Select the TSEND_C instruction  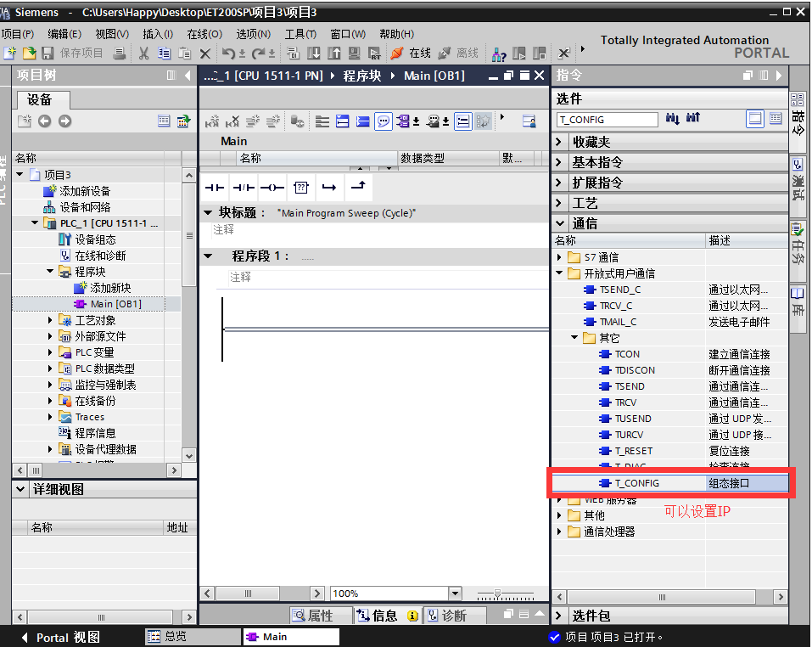[620, 290]
